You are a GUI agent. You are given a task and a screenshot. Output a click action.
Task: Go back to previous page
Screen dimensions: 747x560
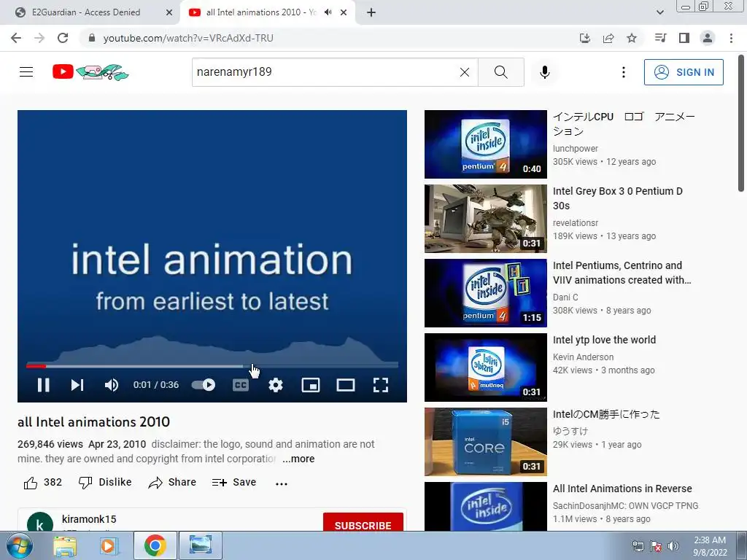(16, 38)
